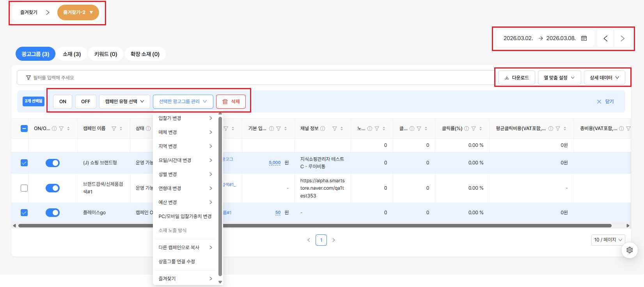Uncheck the (J) 쇼핑 브랜드형 row checkbox
Image resolution: width=644 pixels, height=287 pixels.
24,163
